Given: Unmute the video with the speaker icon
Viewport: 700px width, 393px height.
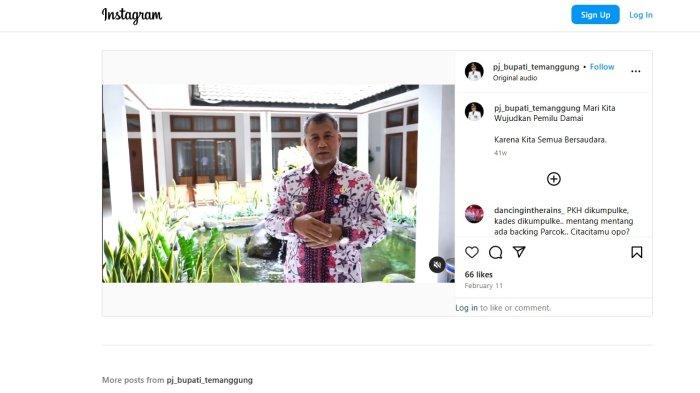Looking at the screenshot, I should click(437, 265).
